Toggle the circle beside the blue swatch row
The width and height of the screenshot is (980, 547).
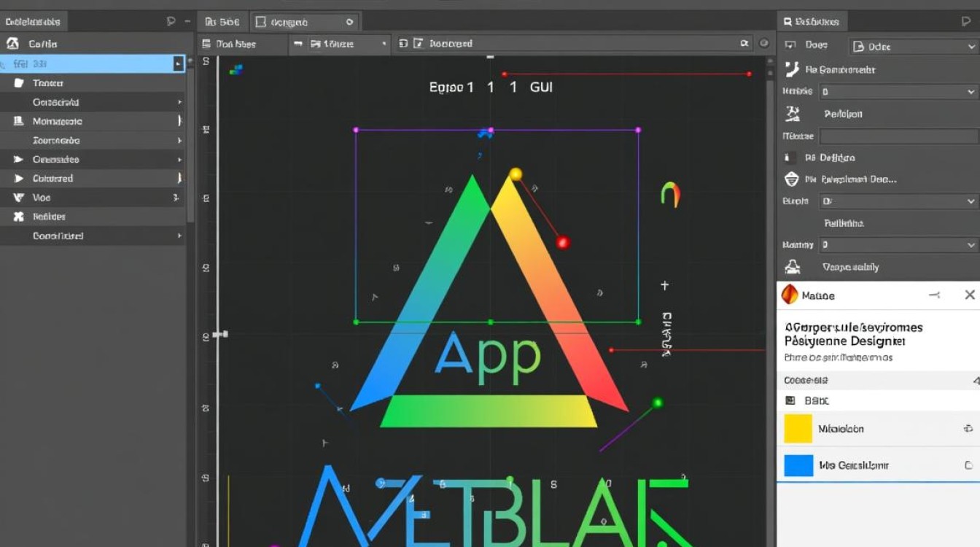coord(968,465)
